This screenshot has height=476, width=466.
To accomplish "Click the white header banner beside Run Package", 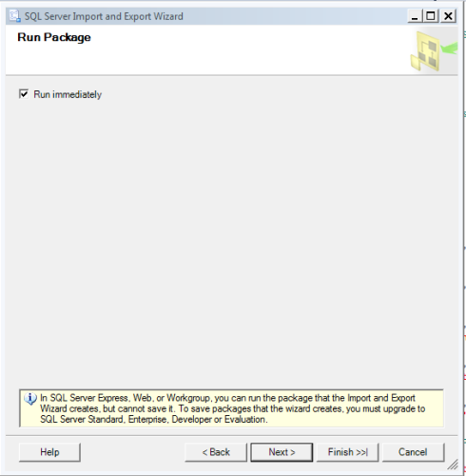I will point(247,50).
